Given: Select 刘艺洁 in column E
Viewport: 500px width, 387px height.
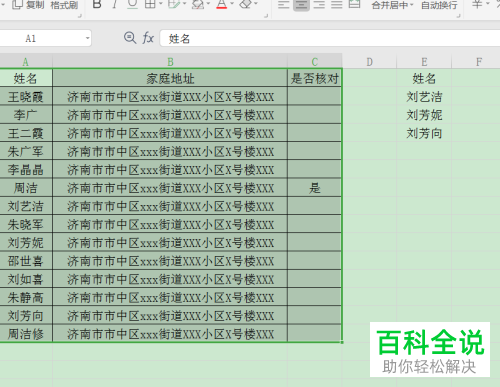Looking at the screenshot, I should tap(424, 97).
